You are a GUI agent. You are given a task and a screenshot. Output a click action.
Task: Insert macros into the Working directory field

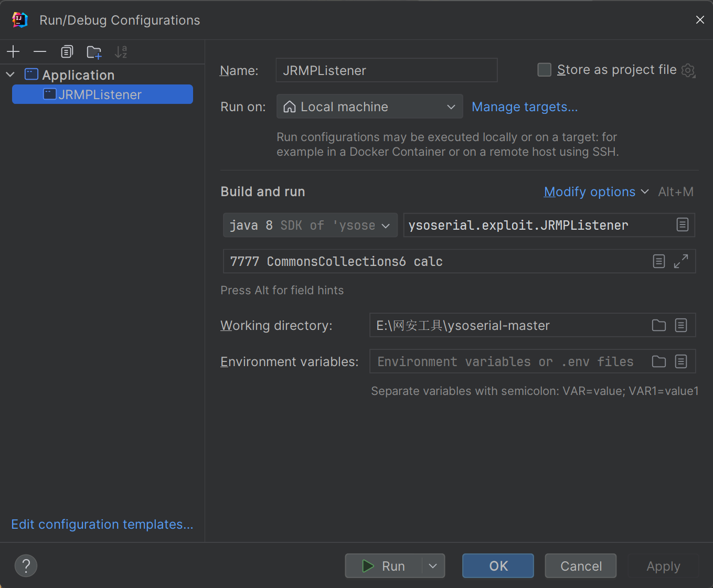[x=681, y=325]
